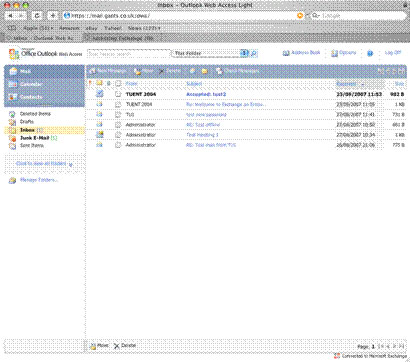This screenshot has width=410, height=362.
Task: Sort by the Size column header
Action: (x=399, y=84)
